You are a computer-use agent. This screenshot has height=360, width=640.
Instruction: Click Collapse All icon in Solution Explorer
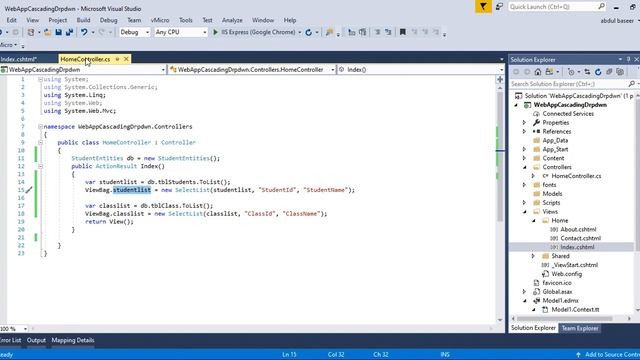tap(609, 72)
